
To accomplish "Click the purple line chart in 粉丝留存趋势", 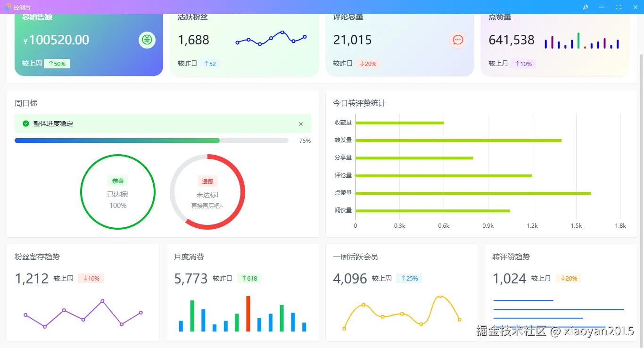I will (83, 314).
